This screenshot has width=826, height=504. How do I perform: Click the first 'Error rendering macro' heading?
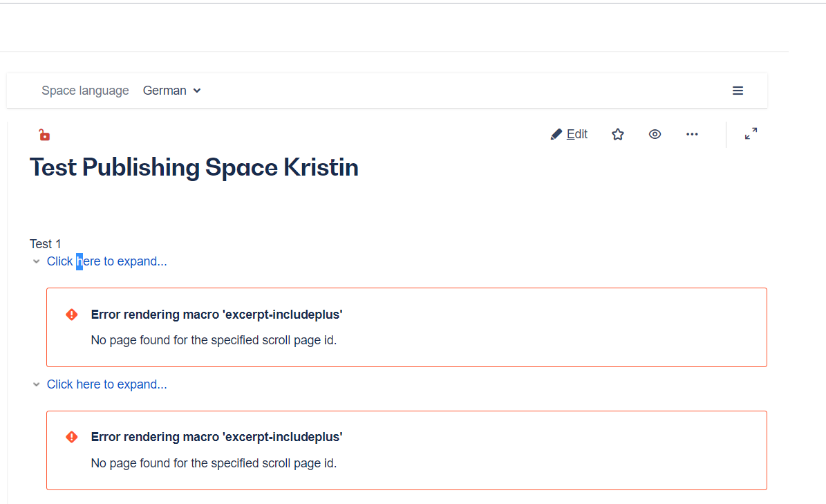point(216,315)
